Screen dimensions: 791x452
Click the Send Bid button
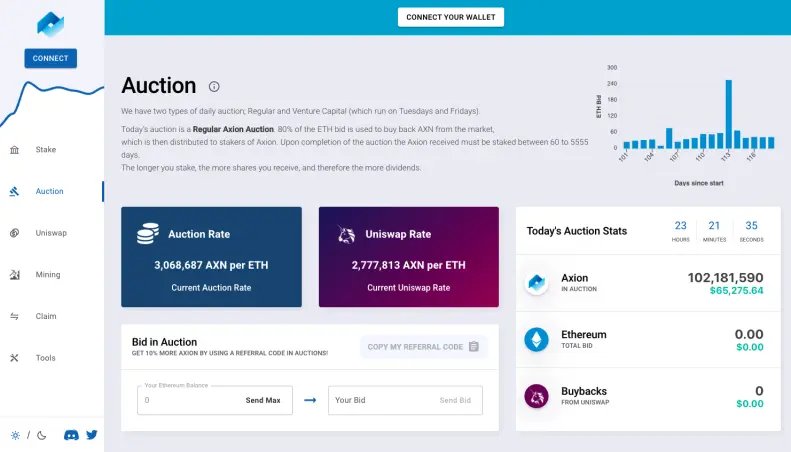[455, 400]
